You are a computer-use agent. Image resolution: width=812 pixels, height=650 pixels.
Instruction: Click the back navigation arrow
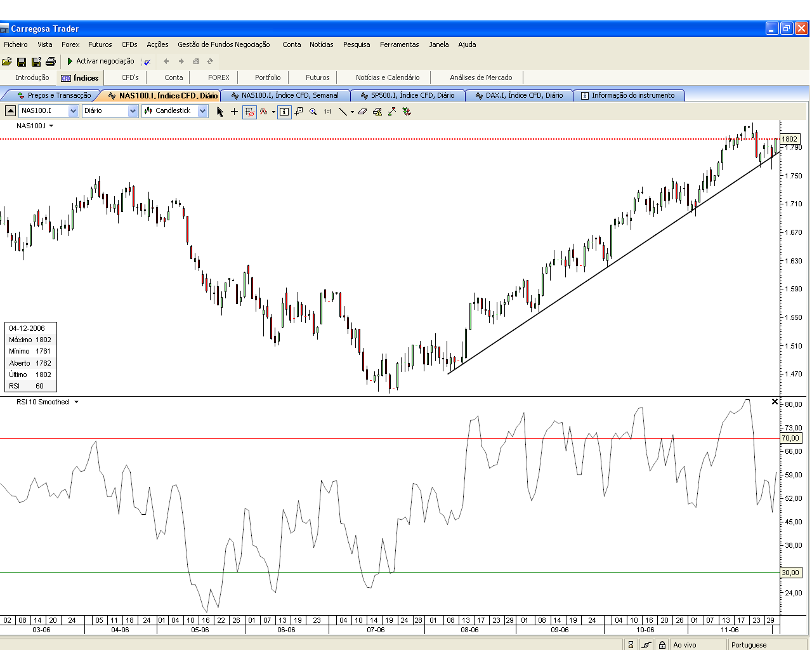(x=166, y=61)
